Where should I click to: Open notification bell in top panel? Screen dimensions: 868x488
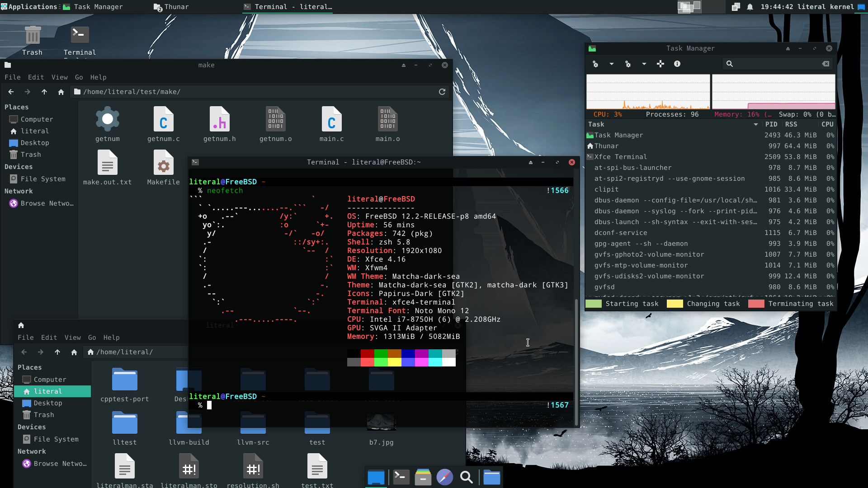[x=750, y=7]
